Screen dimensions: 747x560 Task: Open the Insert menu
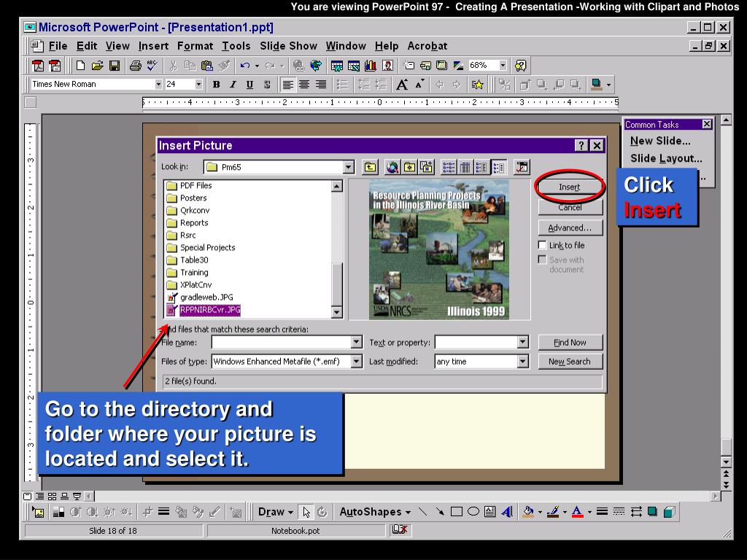point(153,46)
